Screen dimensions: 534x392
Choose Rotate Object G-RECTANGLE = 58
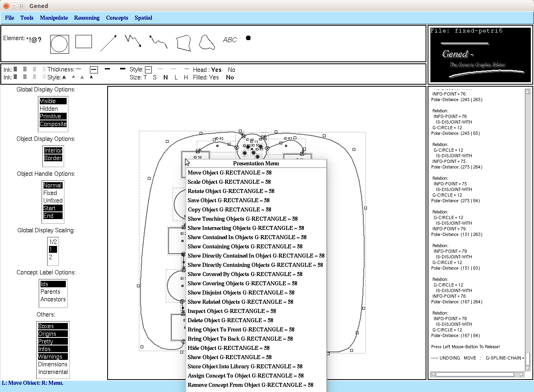(x=256, y=191)
